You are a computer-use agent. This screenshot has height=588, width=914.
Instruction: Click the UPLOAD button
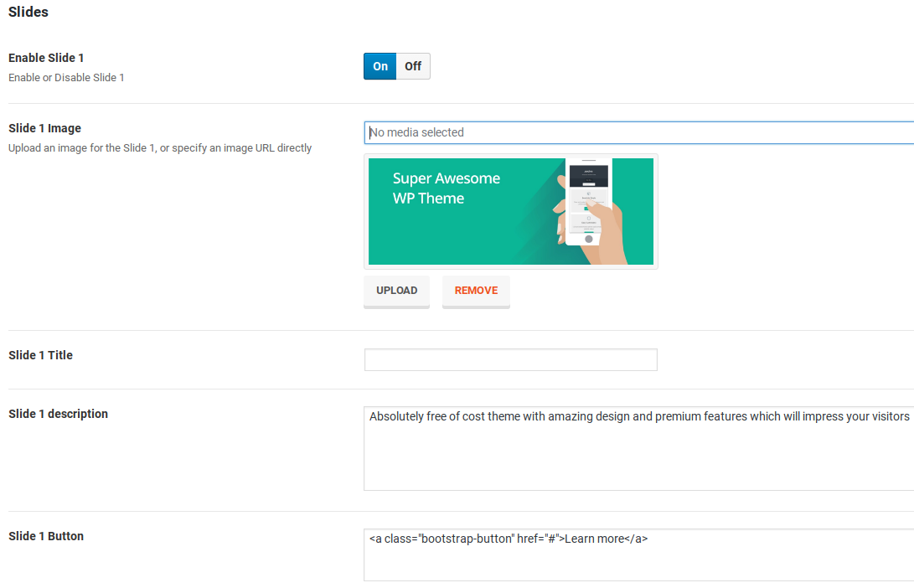click(396, 291)
